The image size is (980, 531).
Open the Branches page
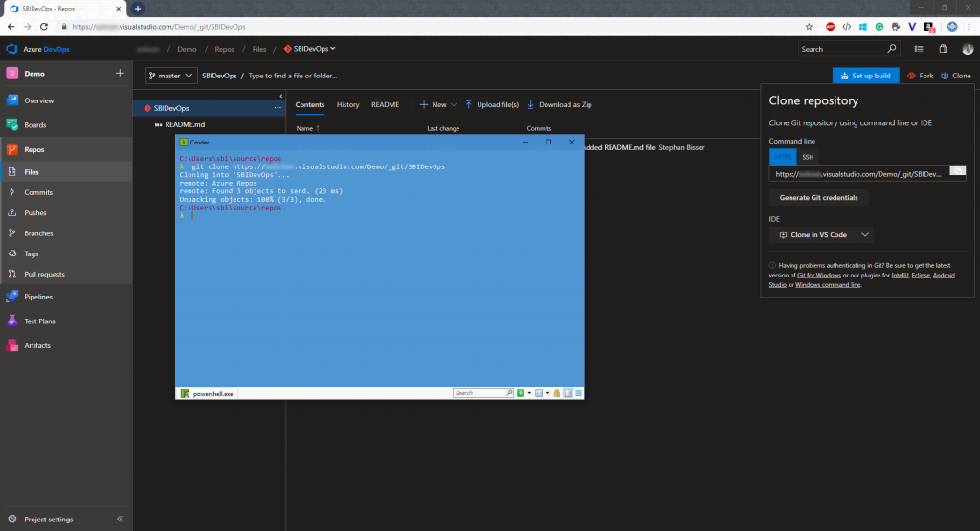[x=38, y=233]
